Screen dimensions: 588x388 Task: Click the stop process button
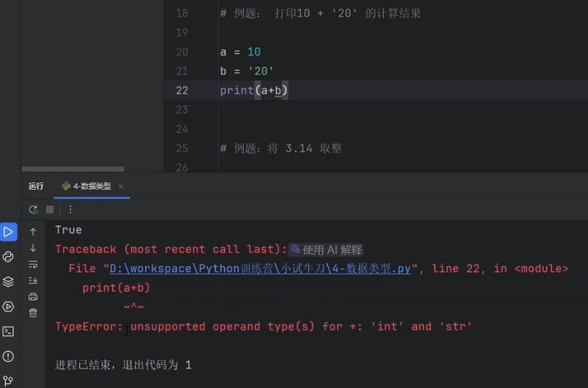coord(50,210)
